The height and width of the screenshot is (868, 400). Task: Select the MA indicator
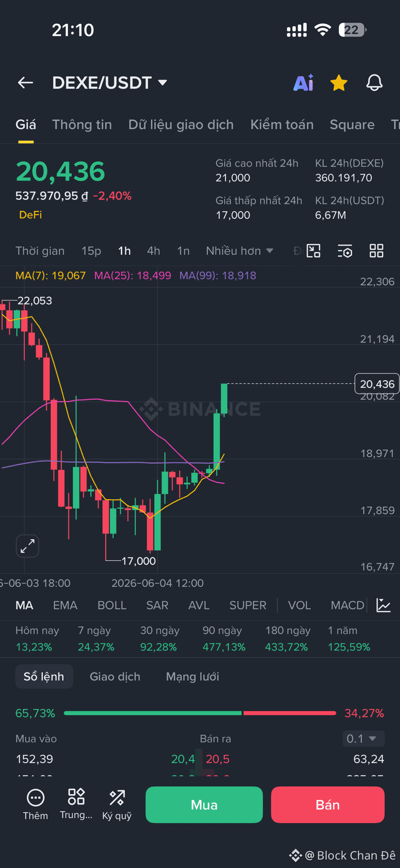25,605
